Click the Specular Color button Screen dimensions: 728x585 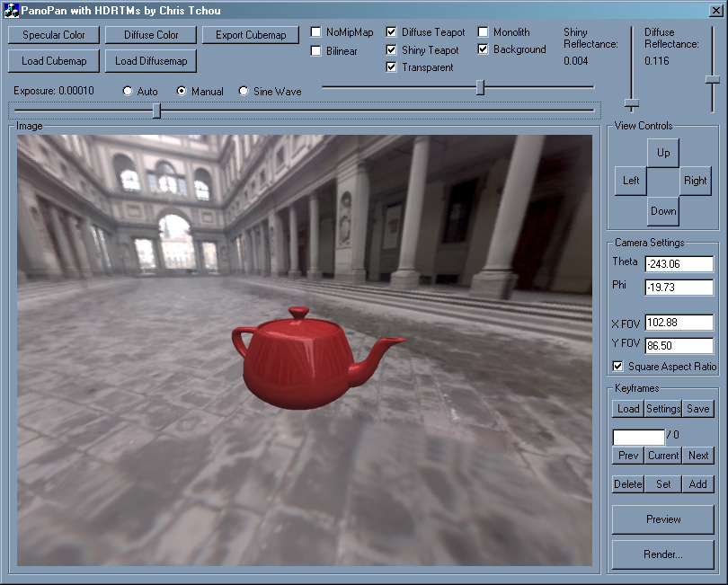pyautogui.click(x=54, y=35)
